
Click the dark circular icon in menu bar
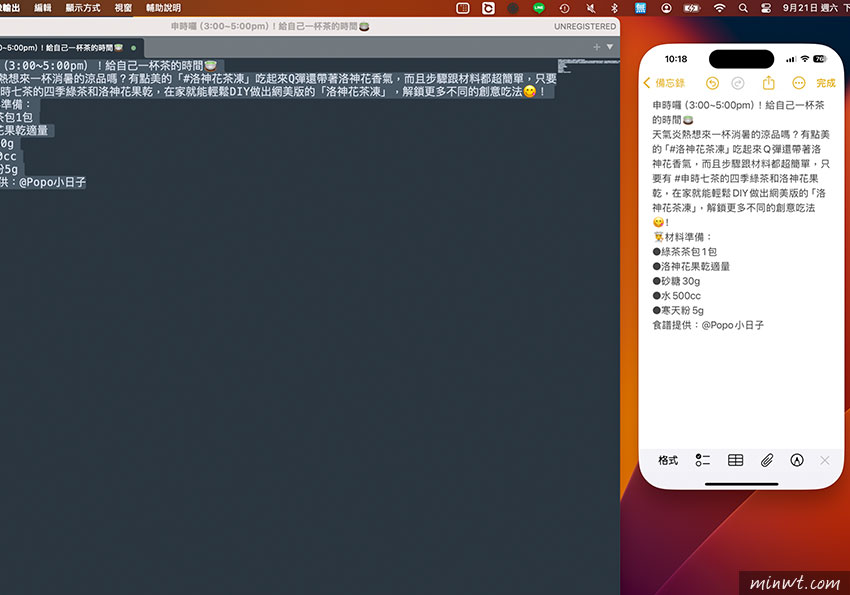point(513,8)
